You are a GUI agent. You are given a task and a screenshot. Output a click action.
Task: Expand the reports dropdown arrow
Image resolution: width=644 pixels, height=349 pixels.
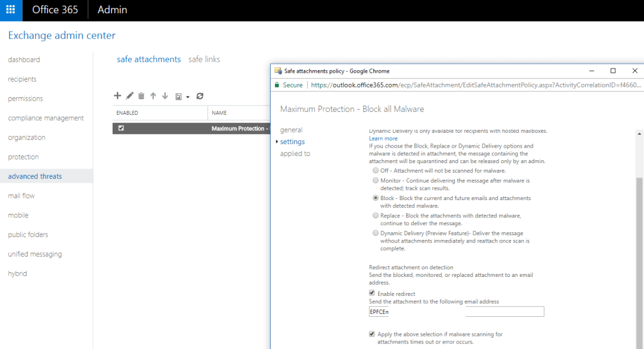tap(188, 97)
